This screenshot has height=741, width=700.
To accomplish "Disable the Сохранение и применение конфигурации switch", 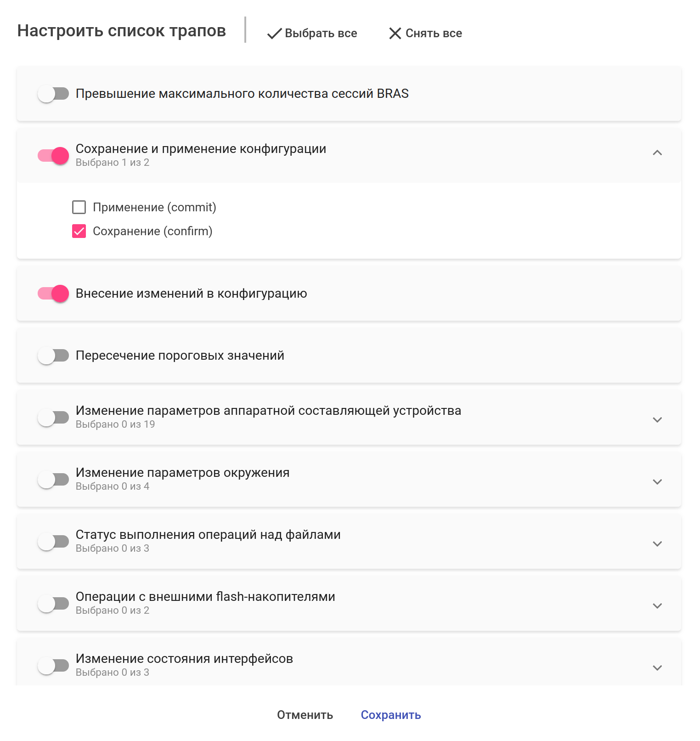I will coord(53,156).
